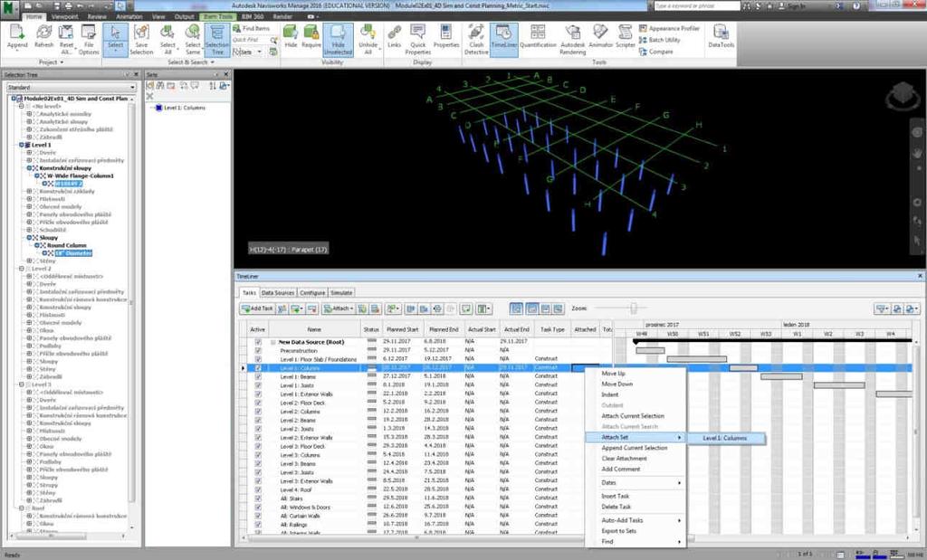
Task: Click the Append icon in the ribbon
Action: (17, 39)
